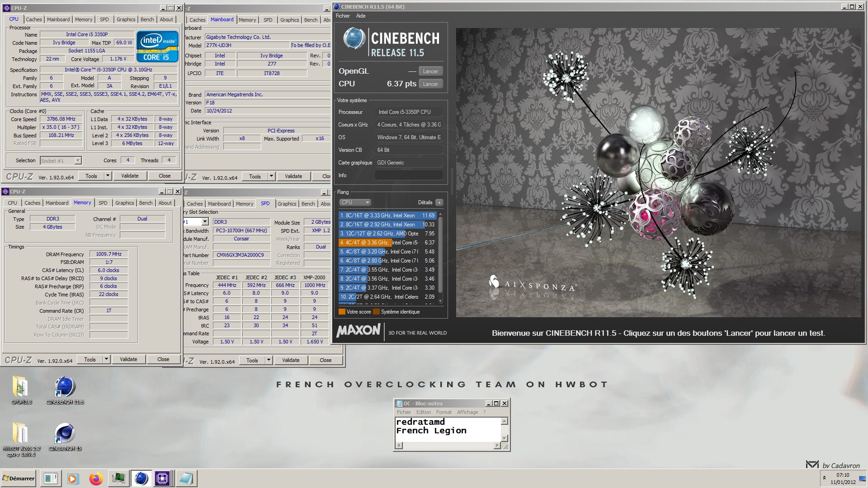Switch to Graphics tab in the Memory CPU-Z window
The width and height of the screenshot is (868, 488).
pyautogui.click(x=124, y=203)
